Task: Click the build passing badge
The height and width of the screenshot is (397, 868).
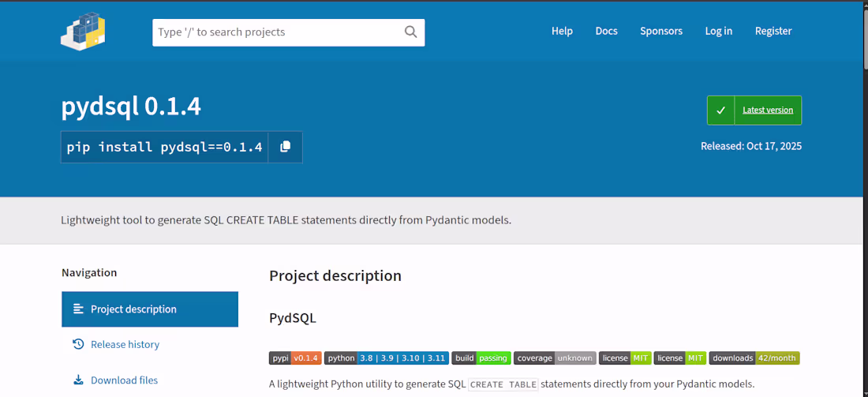Action: pos(481,358)
